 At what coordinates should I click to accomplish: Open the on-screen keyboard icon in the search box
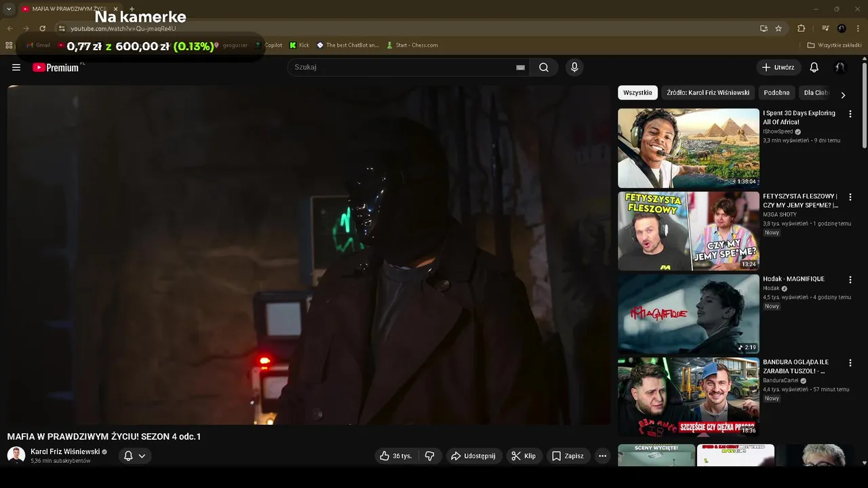pyautogui.click(x=520, y=67)
